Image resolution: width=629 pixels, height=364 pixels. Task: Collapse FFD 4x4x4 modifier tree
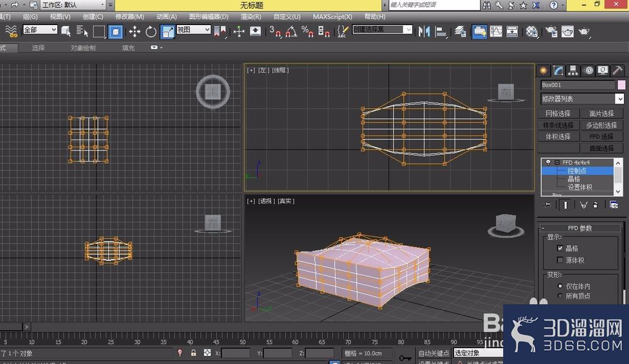point(557,162)
